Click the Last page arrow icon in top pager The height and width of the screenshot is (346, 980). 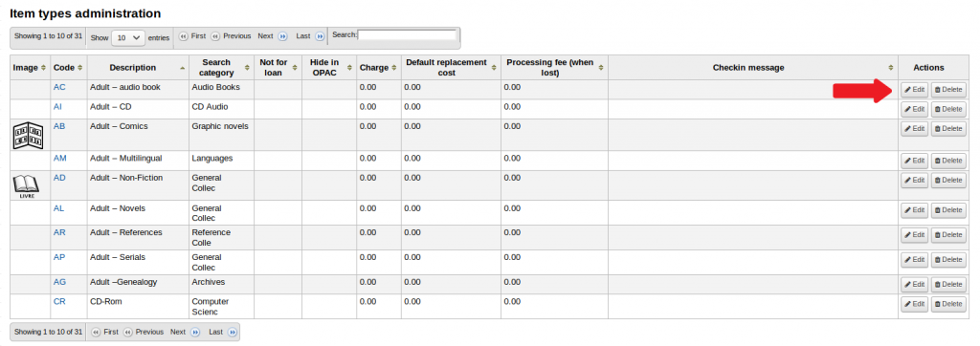pos(320,36)
